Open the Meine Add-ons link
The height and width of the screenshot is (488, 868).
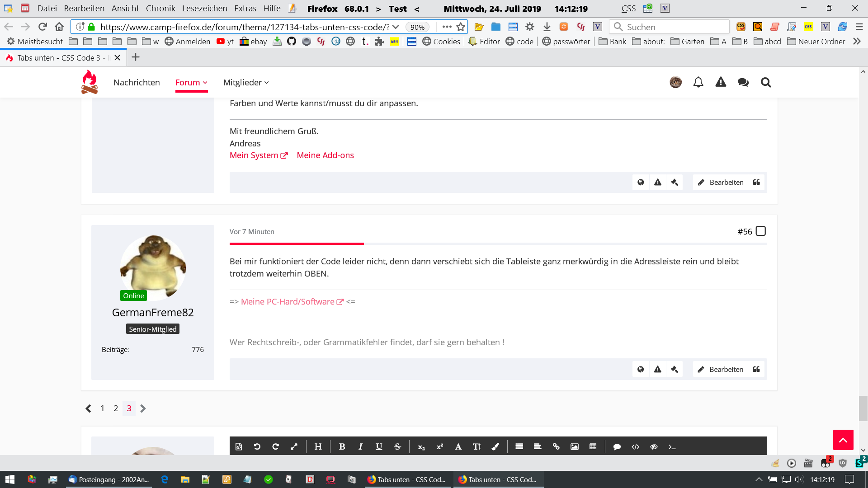click(x=325, y=155)
